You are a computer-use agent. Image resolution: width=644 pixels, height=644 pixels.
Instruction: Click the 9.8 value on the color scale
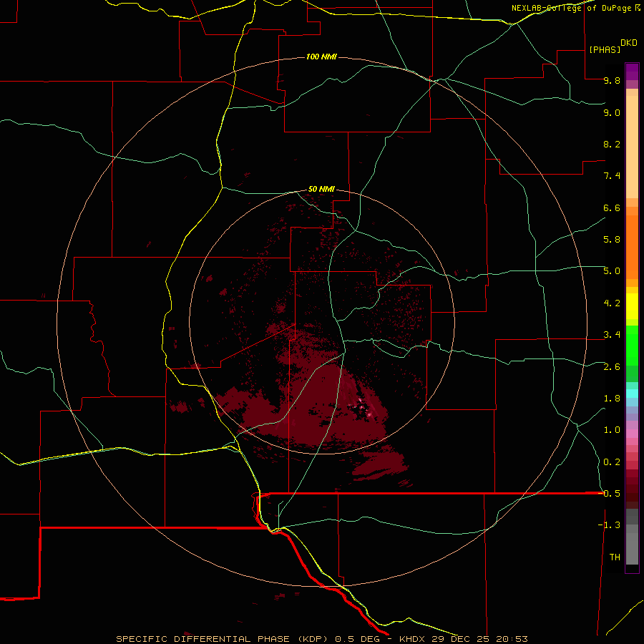(x=612, y=80)
